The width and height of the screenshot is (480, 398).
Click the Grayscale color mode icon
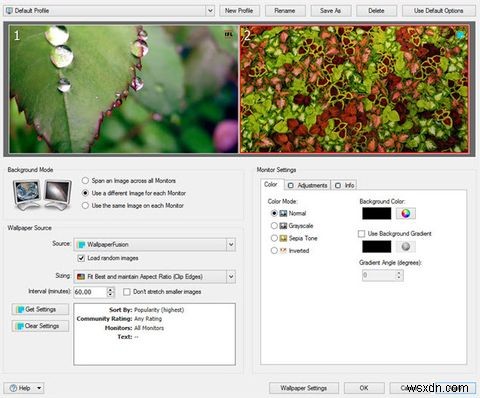(x=283, y=226)
